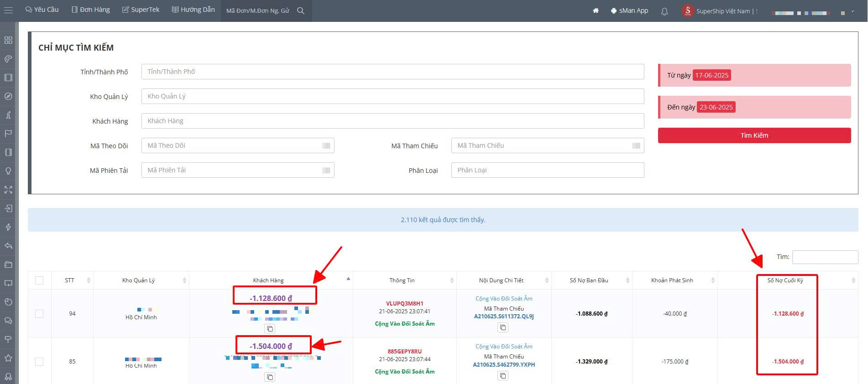Click the monitor share icon in sidebar
The image size is (868, 384).
coord(8,283)
